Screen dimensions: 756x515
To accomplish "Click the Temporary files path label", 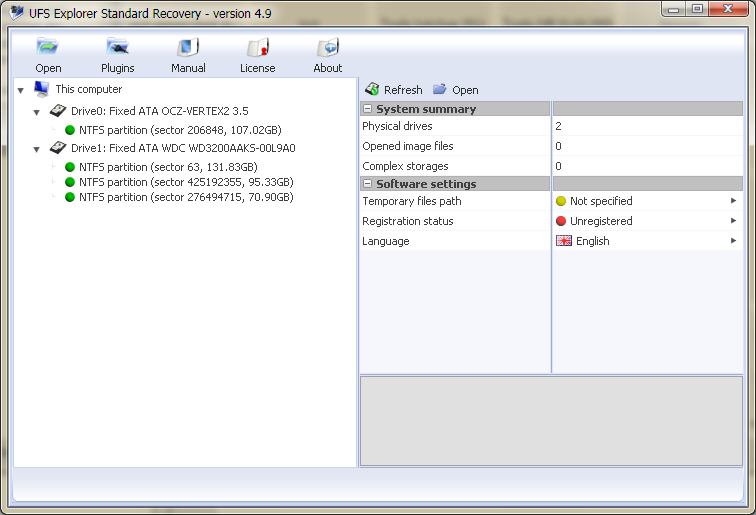I will coord(412,201).
